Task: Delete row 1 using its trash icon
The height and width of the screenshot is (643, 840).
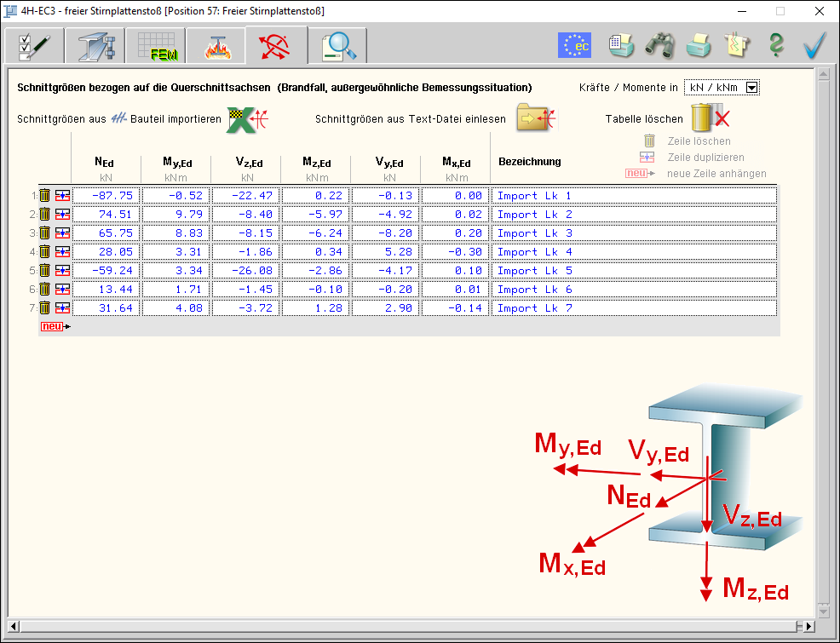Action: tap(45, 196)
